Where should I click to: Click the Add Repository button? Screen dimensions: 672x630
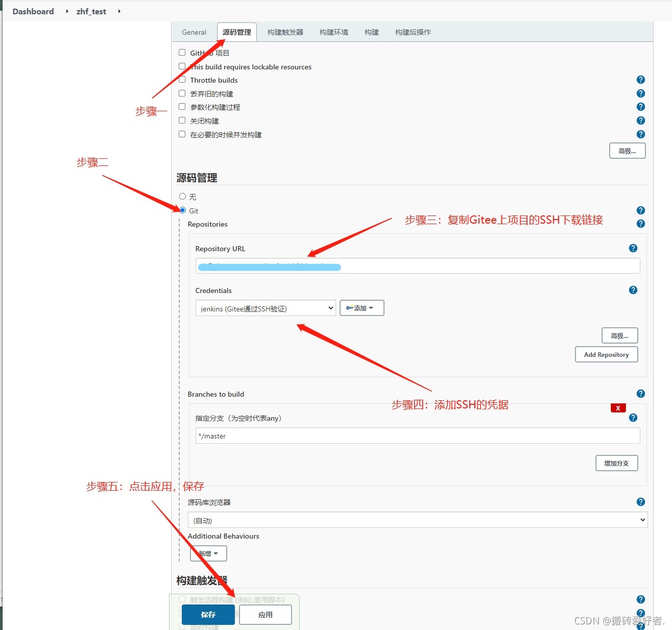(607, 354)
